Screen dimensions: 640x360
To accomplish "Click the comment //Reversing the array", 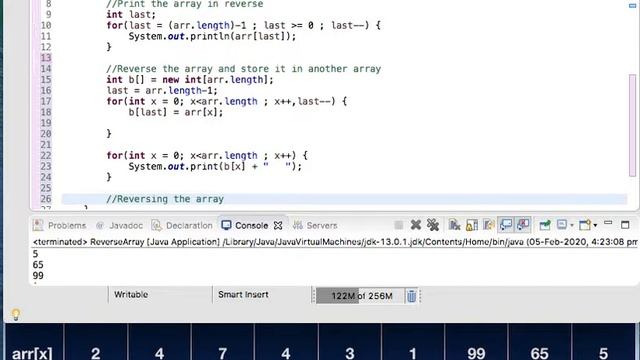I will 165,199.
